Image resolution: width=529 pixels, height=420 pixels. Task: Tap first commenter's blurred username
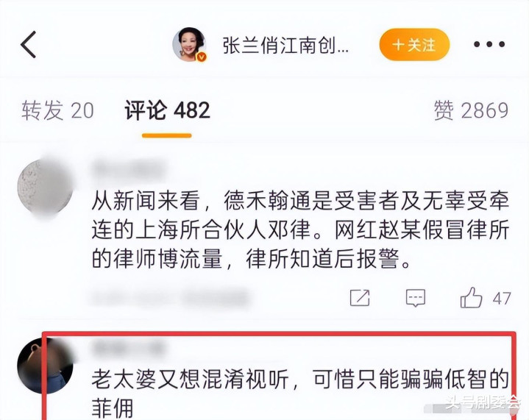129,170
